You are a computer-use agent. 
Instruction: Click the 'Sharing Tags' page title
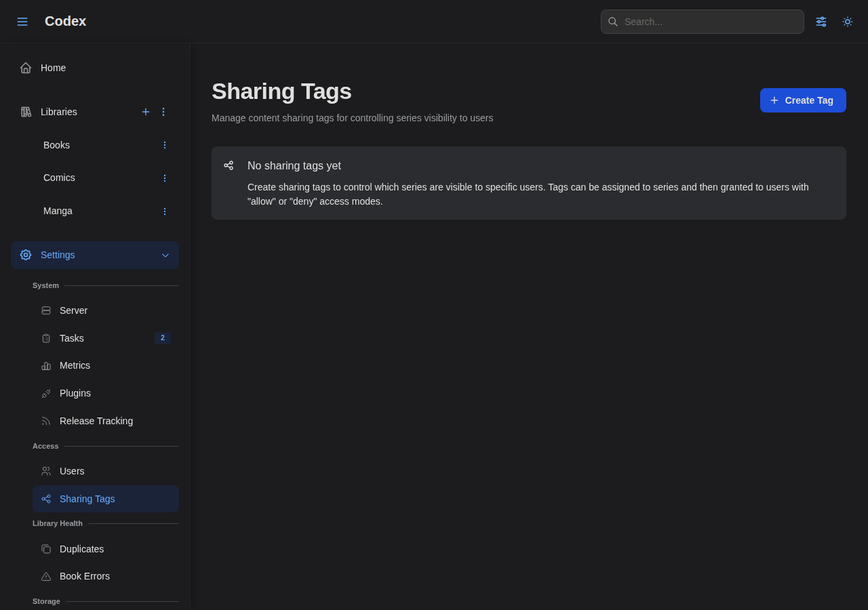(281, 91)
